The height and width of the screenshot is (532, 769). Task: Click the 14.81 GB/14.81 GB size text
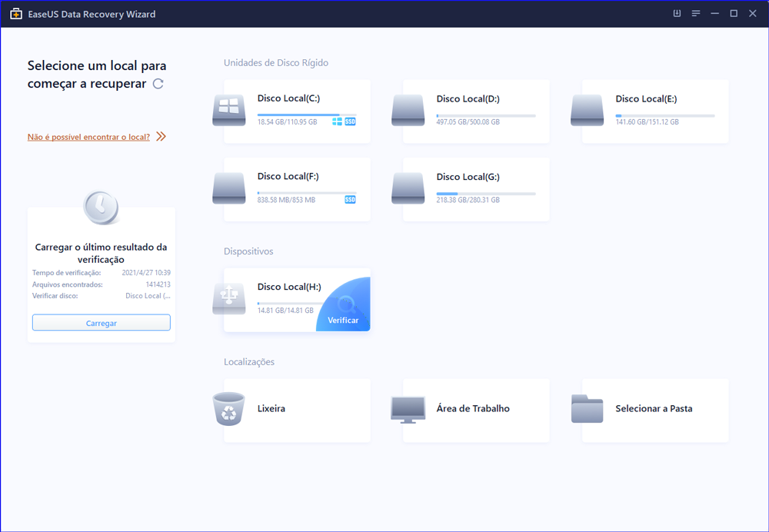tap(285, 311)
